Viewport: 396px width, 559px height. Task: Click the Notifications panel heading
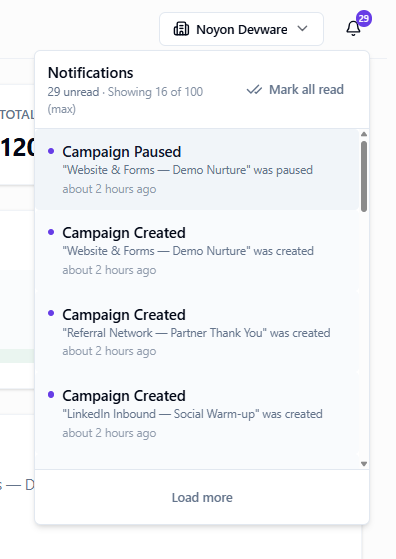91,73
